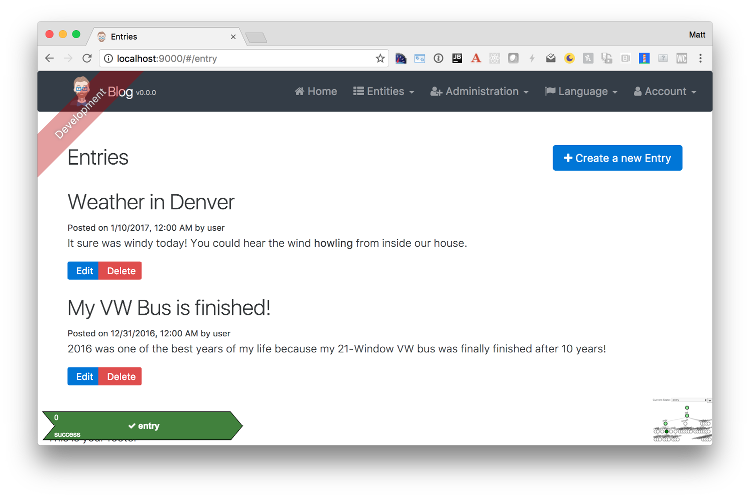Click the green entry state breadcrumb arrow
This screenshot has width=750, height=499.
point(143,425)
